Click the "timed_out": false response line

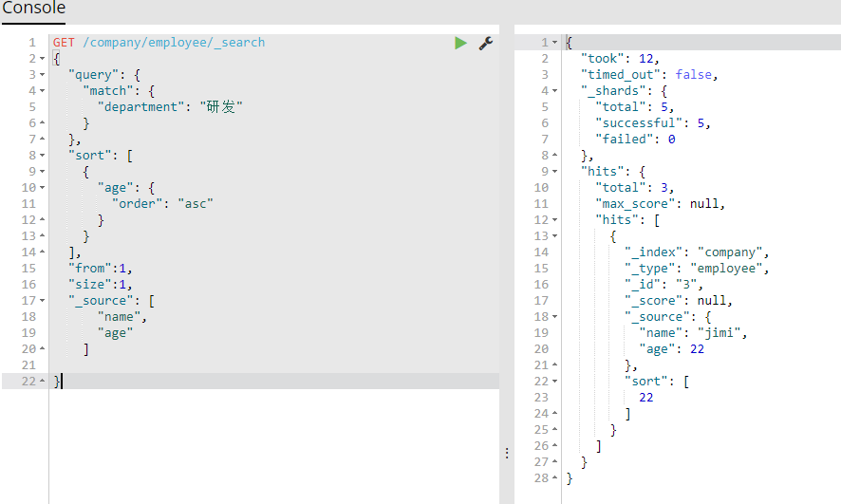coord(649,75)
